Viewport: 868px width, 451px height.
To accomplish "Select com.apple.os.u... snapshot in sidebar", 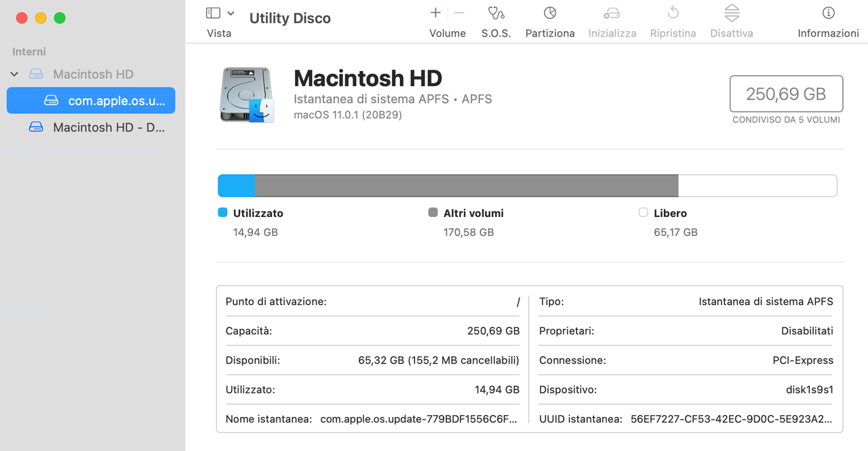I will 91,100.
